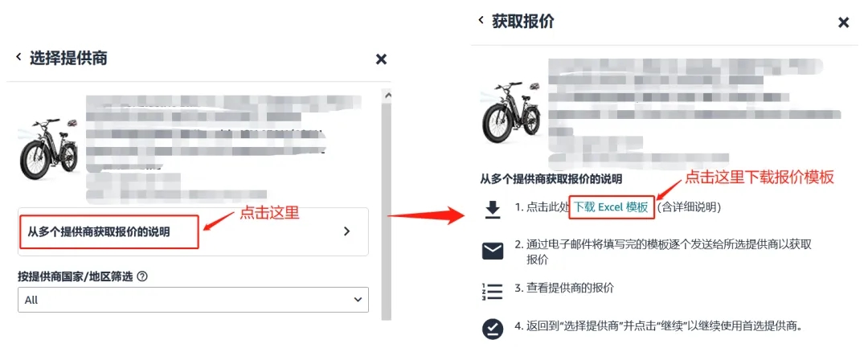This screenshot has height=360, width=868.
Task: Click the download arrow icon in step 1
Action: [492, 210]
